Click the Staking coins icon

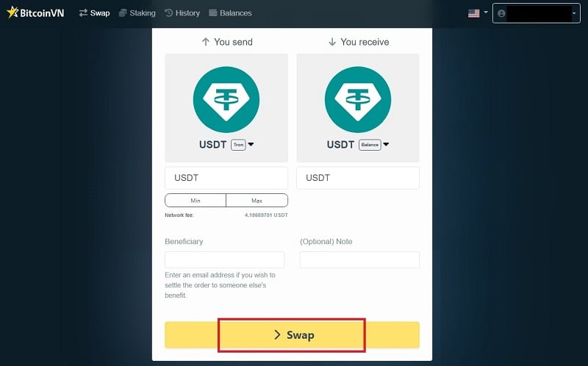pos(123,12)
